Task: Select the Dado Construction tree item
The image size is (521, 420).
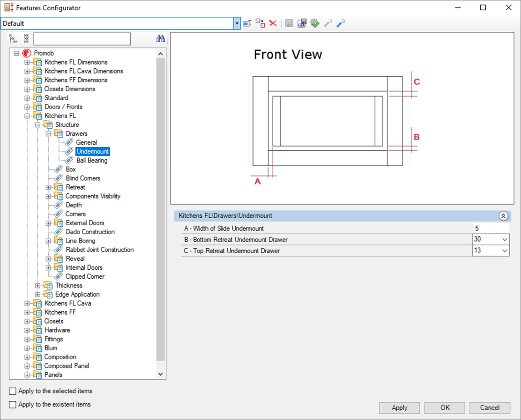Action: tap(90, 232)
